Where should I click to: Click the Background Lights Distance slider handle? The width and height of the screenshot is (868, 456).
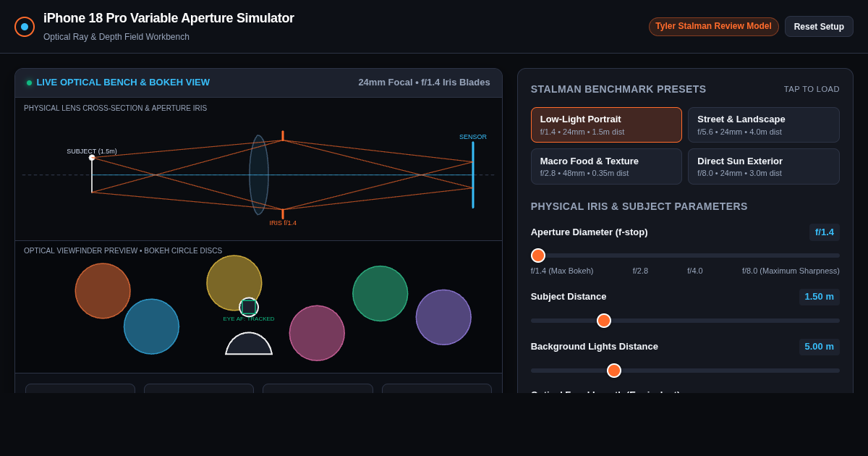click(614, 371)
